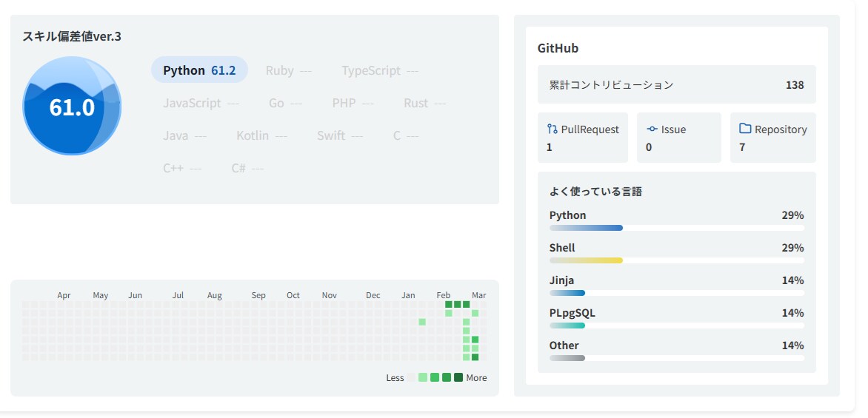Click the Jun month label

[x=135, y=295]
